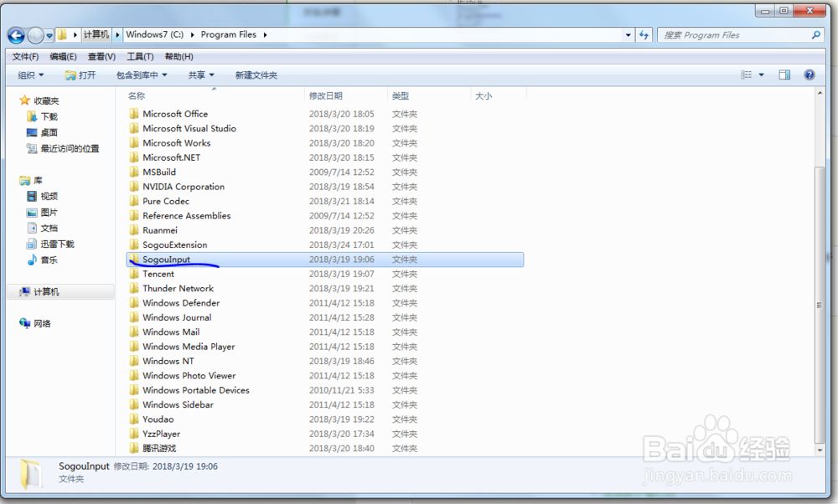The image size is (838, 504).
Task: Select 网络 in navigation pane
Action: (42, 323)
